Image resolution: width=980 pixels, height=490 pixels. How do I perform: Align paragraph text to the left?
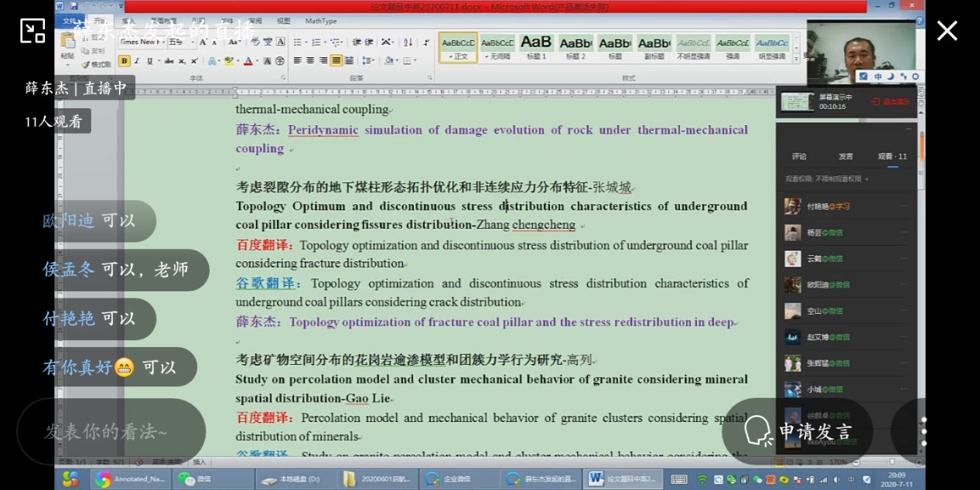pos(297,60)
